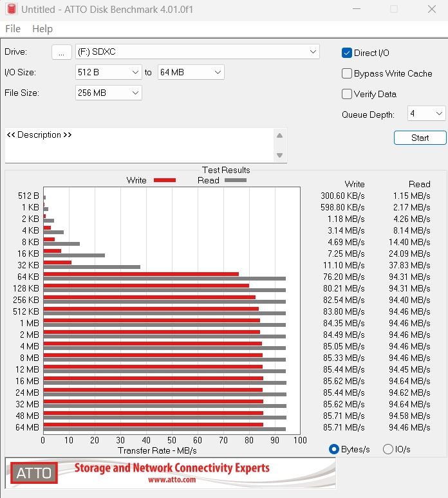The width and height of the screenshot is (448, 498).
Task: Open the Help menu
Action: coord(42,29)
